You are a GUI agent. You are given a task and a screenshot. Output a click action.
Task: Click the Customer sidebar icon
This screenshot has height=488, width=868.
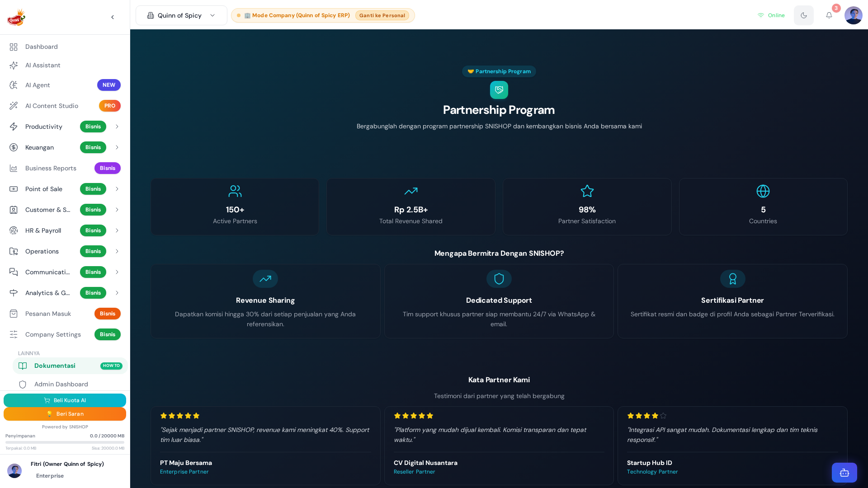click(14, 210)
